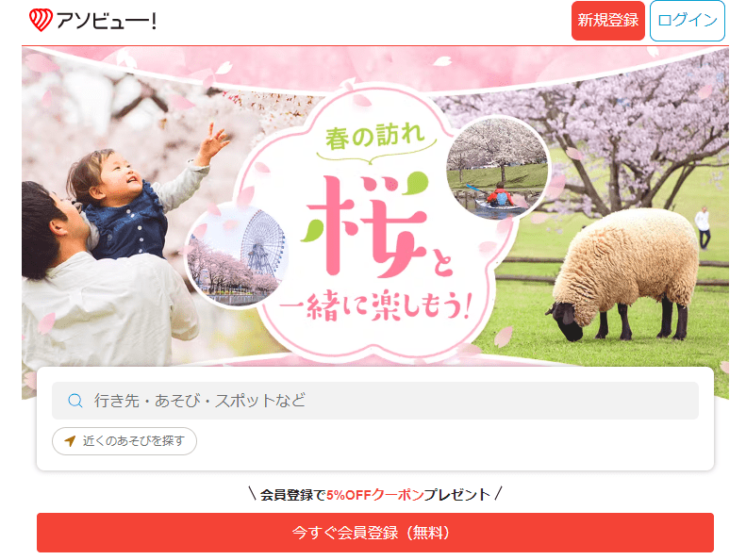Click the magnifying glass search icon
The width and height of the screenshot is (746, 560).
[75, 401]
